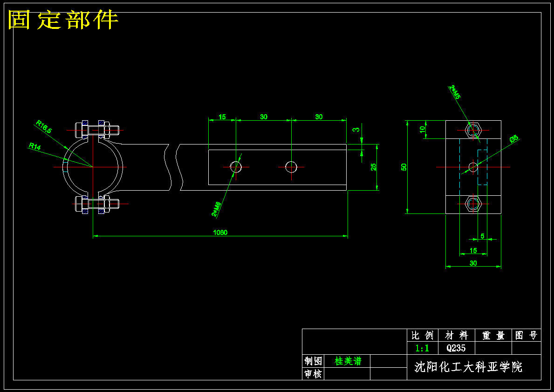
Task: Select the '30' width dimension below the right view
Action: (473, 263)
